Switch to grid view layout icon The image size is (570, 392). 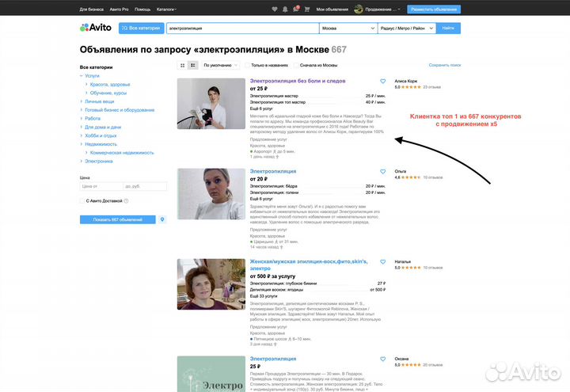coord(183,66)
